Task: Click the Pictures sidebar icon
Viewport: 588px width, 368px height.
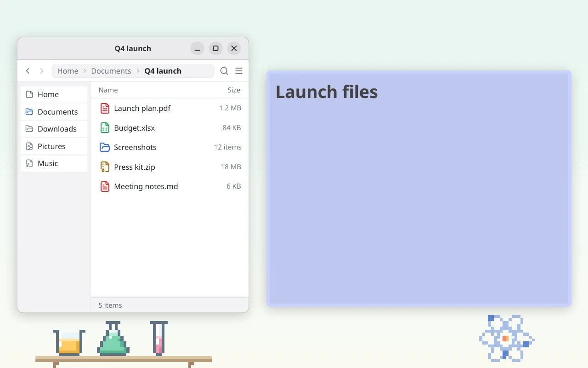Action: [x=29, y=146]
